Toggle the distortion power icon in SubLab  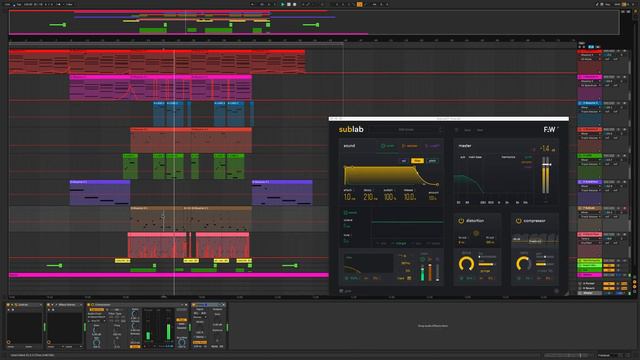(x=461, y=221)
